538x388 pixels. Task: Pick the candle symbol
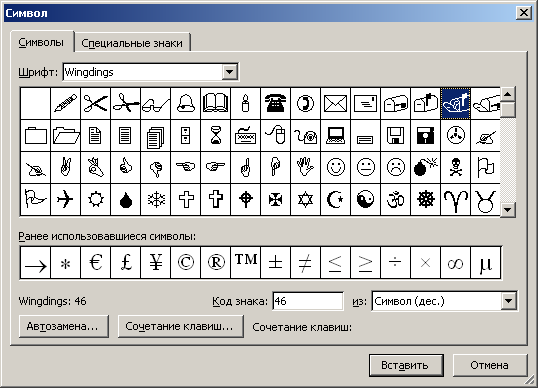tap(246, 104)
